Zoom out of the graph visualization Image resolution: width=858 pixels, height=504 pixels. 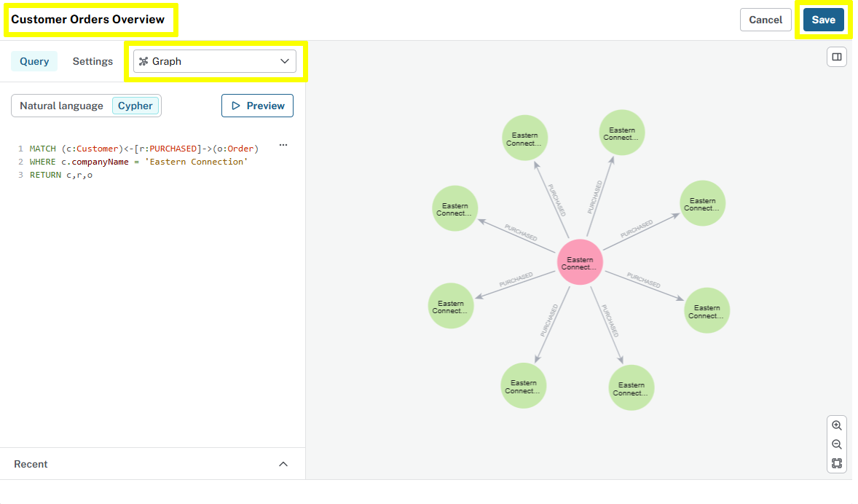(836, 444)
